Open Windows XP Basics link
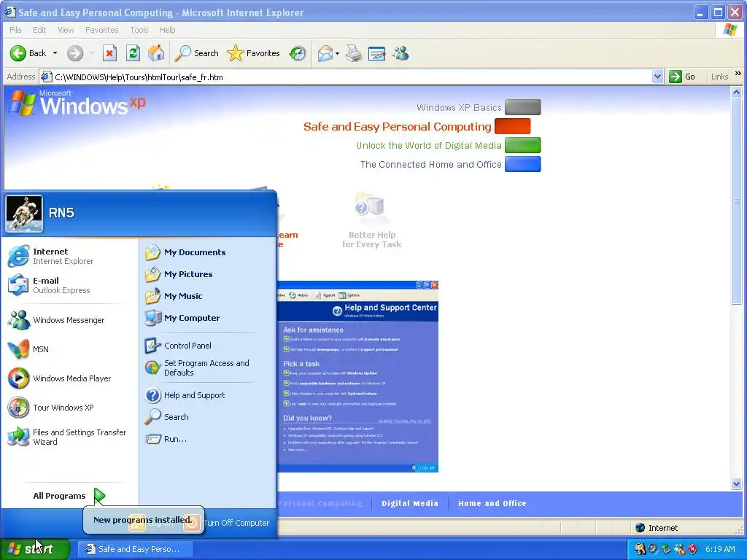The height and width of the screenshot is (560, 747). 459,108
